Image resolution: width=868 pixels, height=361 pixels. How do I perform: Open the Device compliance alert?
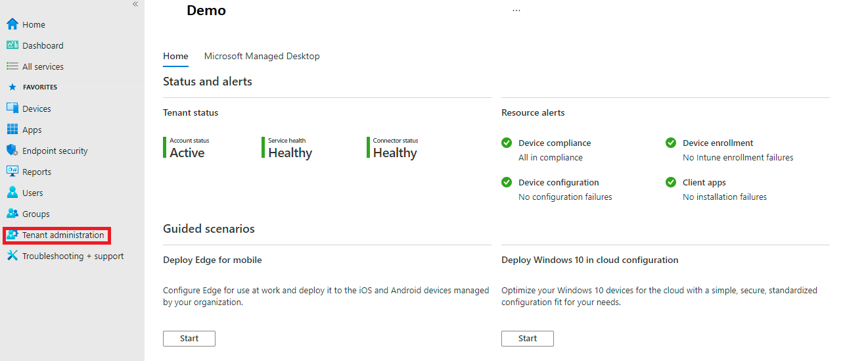(555, 143)
